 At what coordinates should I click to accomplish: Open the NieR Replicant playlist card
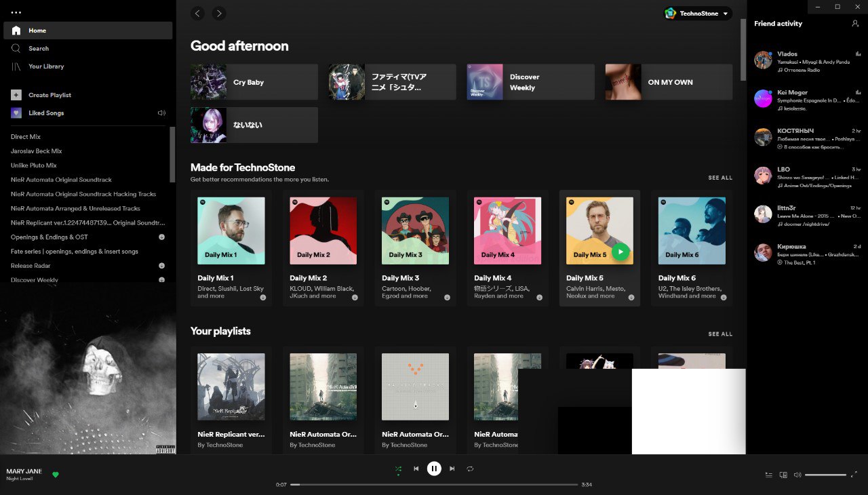231,400
